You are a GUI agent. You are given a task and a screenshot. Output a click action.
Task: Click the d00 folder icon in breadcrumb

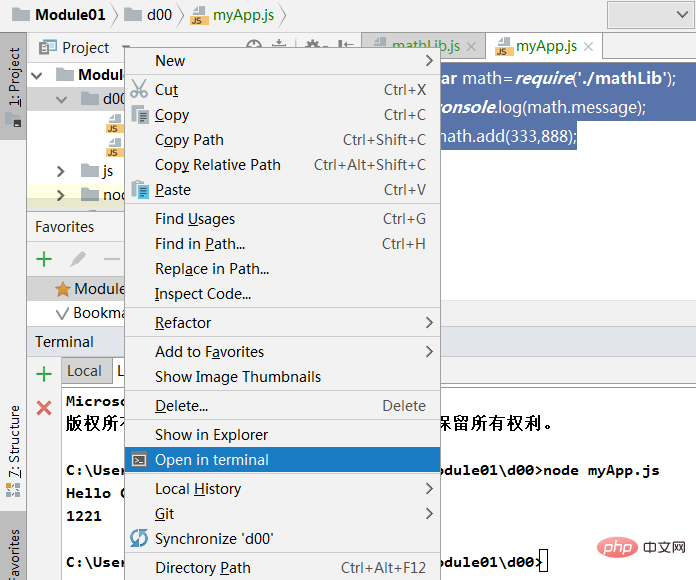(133, 15)
